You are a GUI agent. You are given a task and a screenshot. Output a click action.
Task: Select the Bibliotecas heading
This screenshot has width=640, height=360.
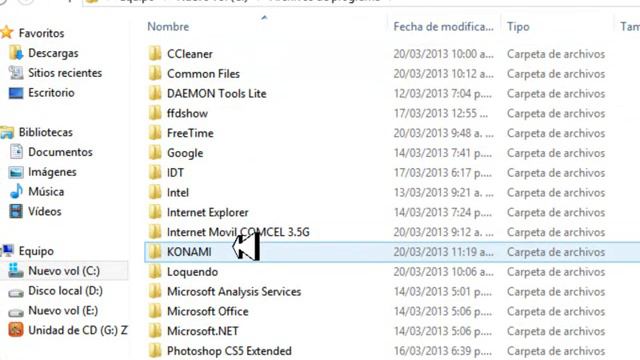point(46,132)
